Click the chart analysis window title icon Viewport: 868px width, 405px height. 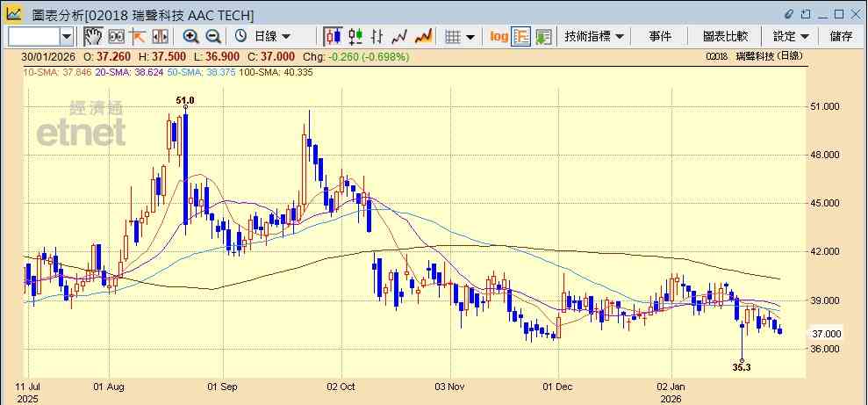tap(14, 13)
